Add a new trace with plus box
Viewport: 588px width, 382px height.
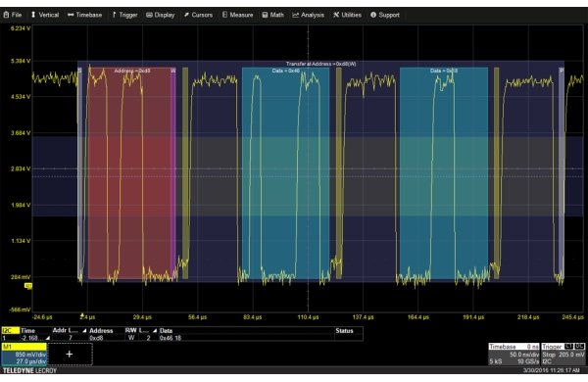70,354
